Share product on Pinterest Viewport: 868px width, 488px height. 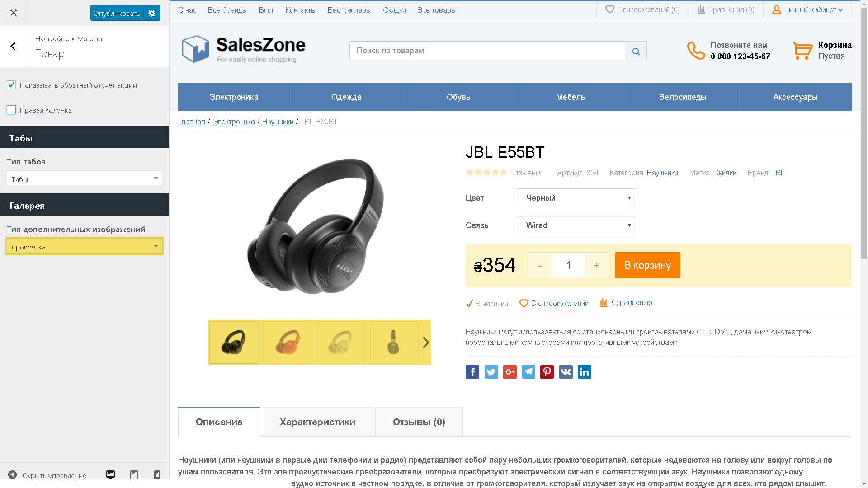(x=547, y=372)
